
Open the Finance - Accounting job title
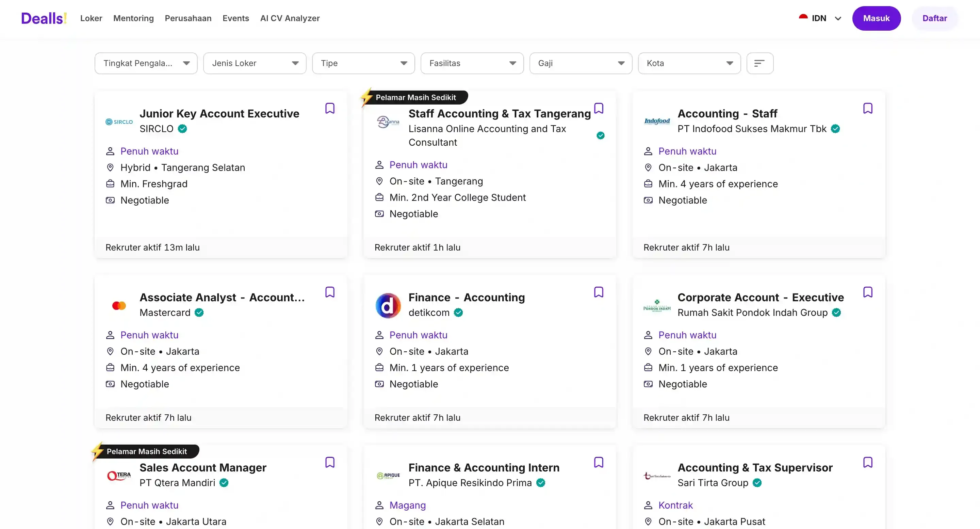point(467,297)
